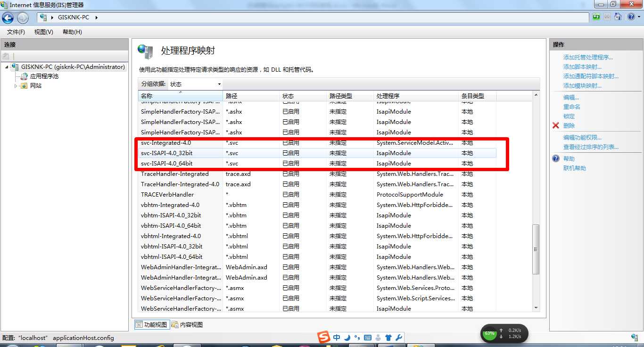
Task: Open the 文件(F) menu
Action: point(16,32)
